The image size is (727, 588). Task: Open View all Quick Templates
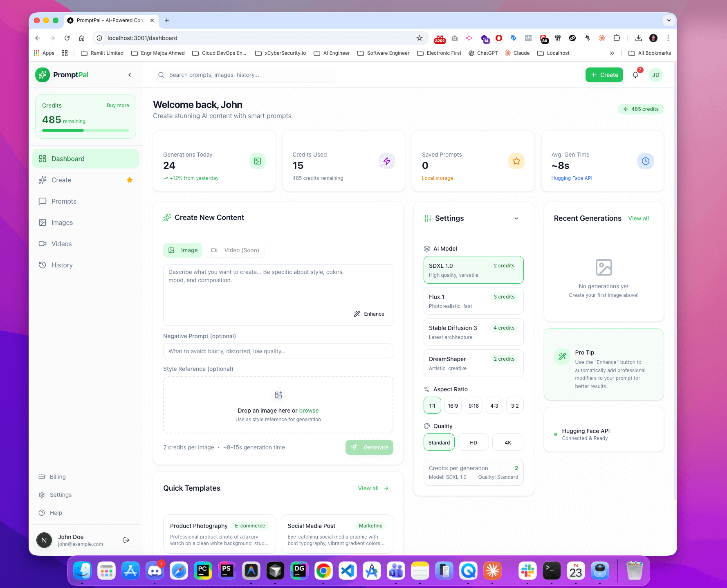(x=368, y=488)
